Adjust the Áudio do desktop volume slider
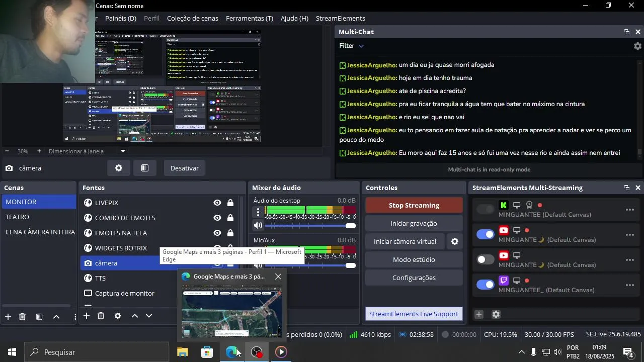644x362 pixels. [310, 226]
